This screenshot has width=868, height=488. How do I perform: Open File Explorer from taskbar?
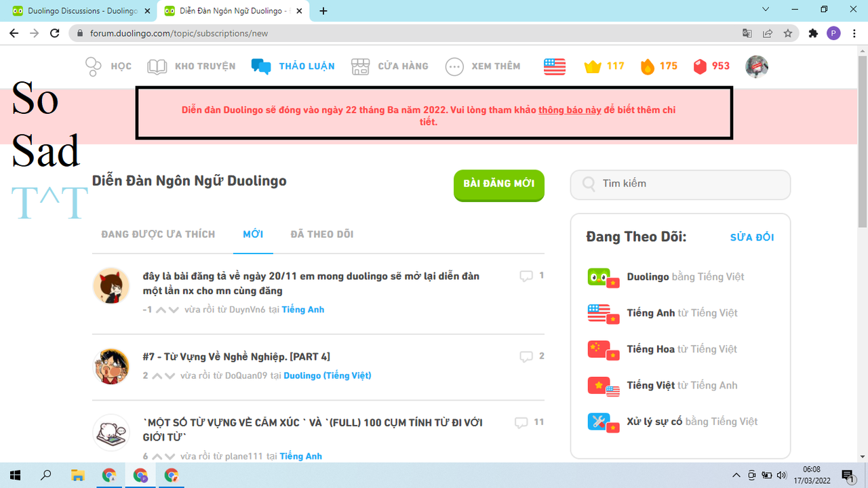78,475
